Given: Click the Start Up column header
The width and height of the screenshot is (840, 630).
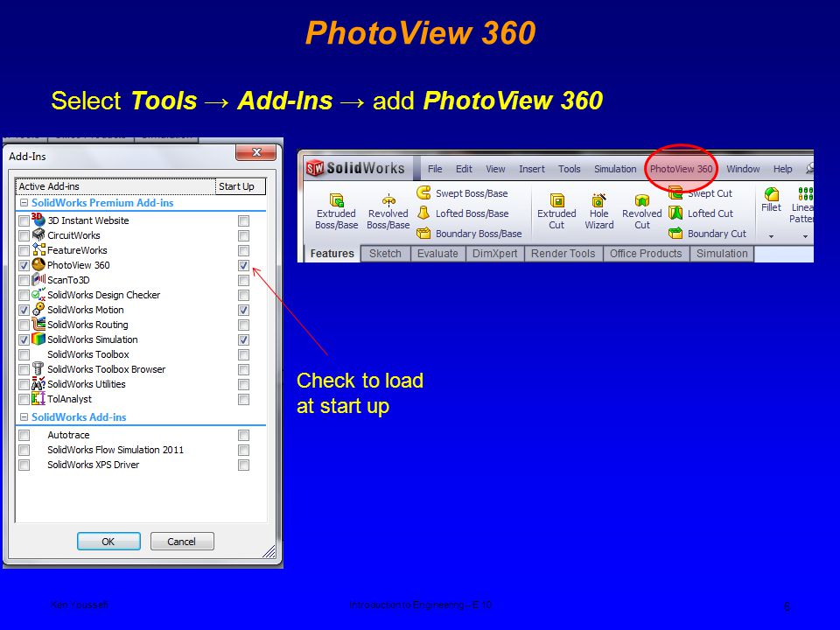Looking at the screenshot, I should [x=241, y=186].
